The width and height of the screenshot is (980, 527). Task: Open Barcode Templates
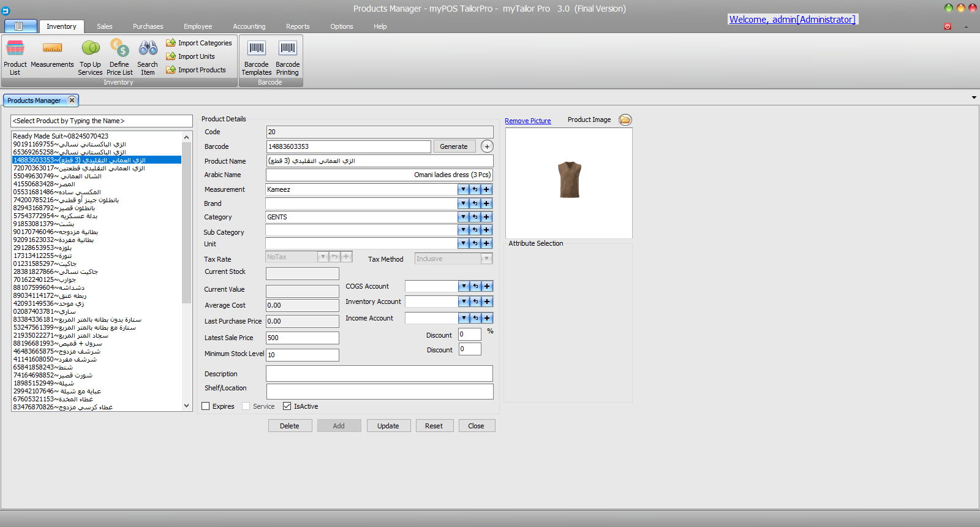tap(256, 56)
